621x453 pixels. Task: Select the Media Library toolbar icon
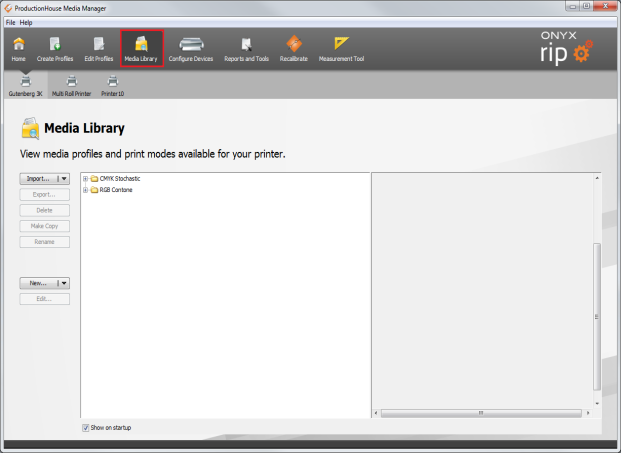click(141, 48)
